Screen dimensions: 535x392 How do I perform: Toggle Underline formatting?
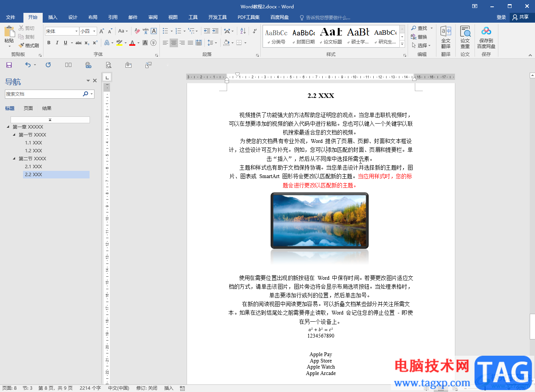tap(65, 43)
